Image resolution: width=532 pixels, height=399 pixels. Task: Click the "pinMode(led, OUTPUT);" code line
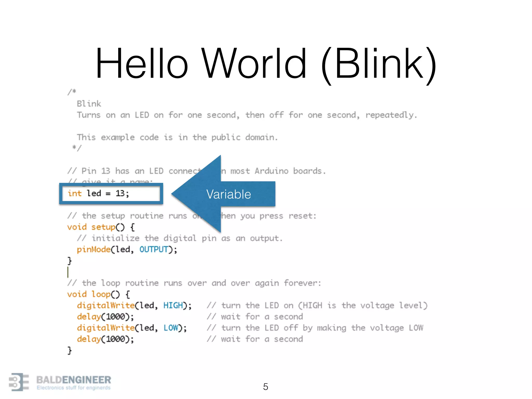point(127,250)
